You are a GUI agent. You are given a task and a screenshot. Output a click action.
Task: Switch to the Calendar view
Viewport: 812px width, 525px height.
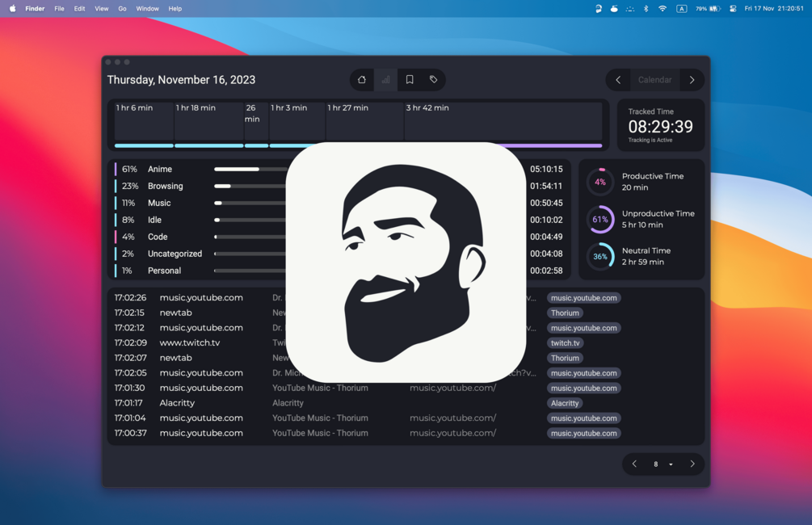coord(654,79)
